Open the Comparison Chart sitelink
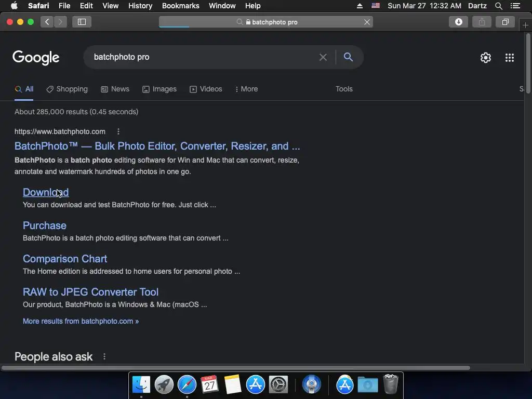The height and width of the screenshot is (399, 532). tap(65, 259)
